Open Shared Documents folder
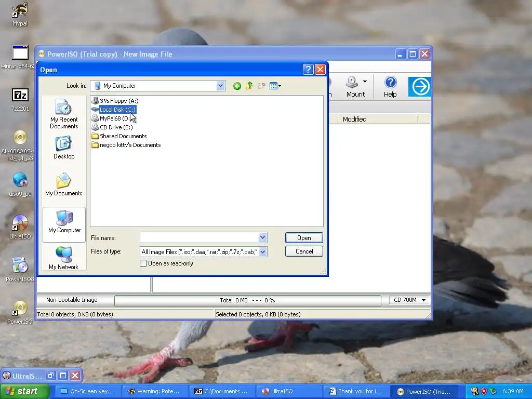The width and height of the screenshot is (532, 399). 119,136
